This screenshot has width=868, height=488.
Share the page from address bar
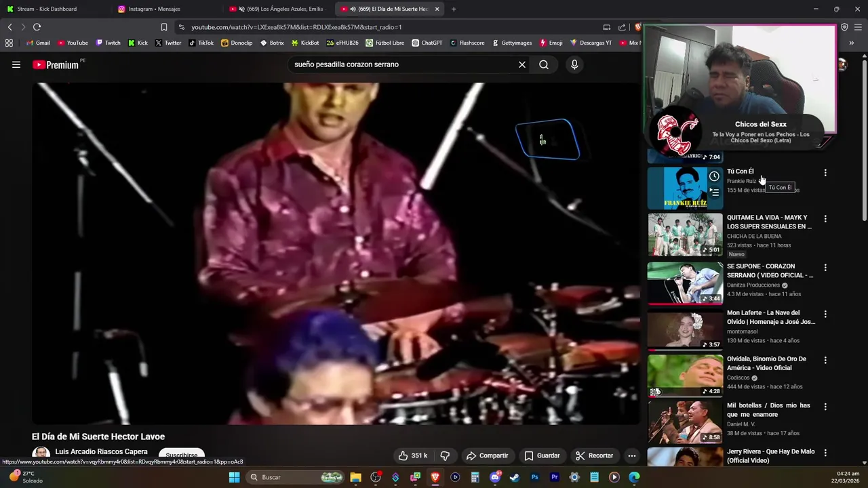coord(622,27)
